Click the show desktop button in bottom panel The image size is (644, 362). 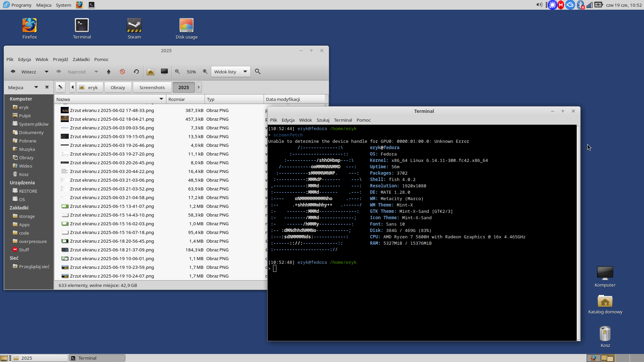coord(4,358)
